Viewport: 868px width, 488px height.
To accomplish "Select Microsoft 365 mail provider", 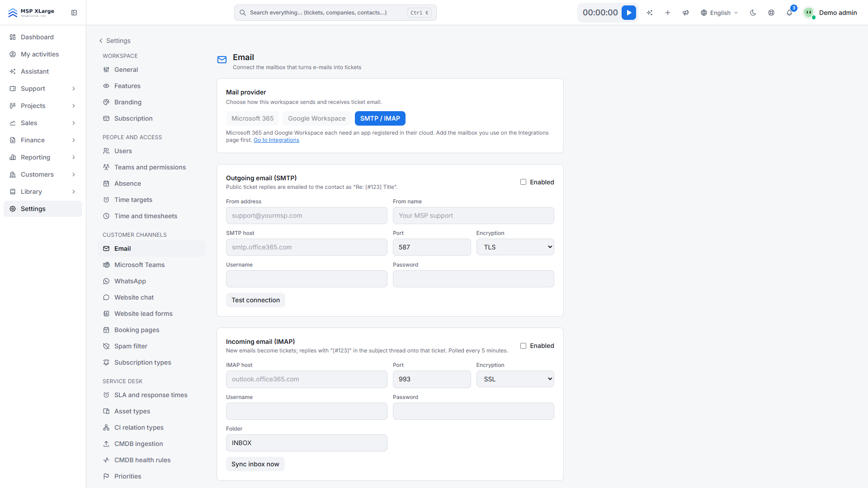I will tap(252, 118).
